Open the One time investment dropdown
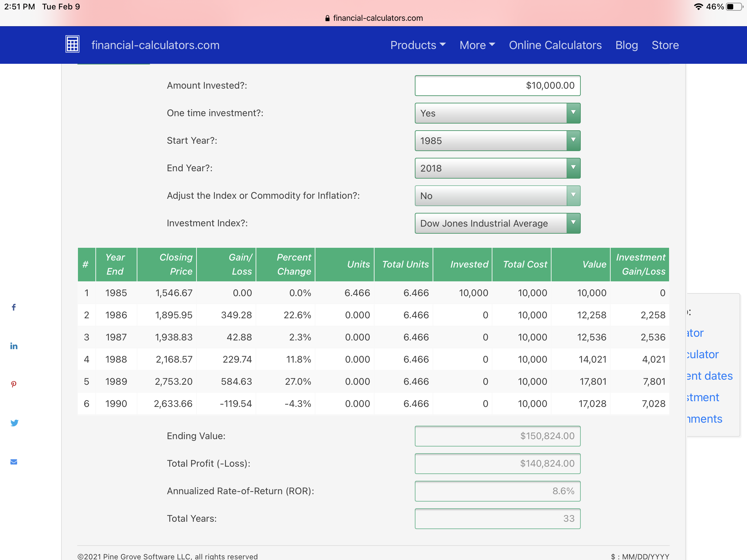The image size is (747, 560). click(x=497, y=113)
